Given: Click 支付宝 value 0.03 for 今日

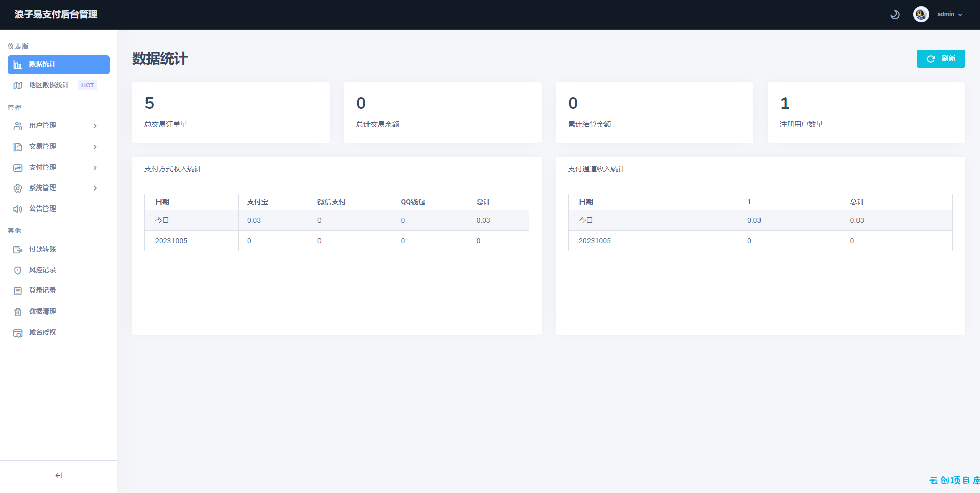Looking at the screenshot, I should (254, 220).
